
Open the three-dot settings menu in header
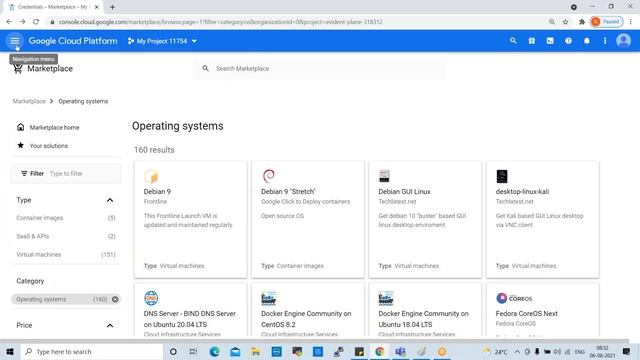[x=605, y=41]
